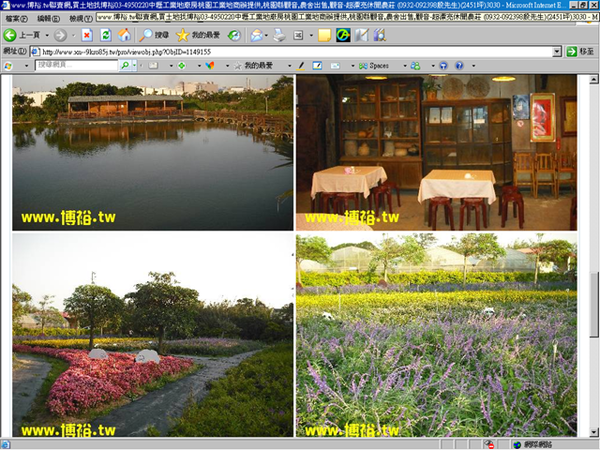Open the 搜尋 search pane button
The height and width of the screenshot is (450, 600).
point(154,35)
